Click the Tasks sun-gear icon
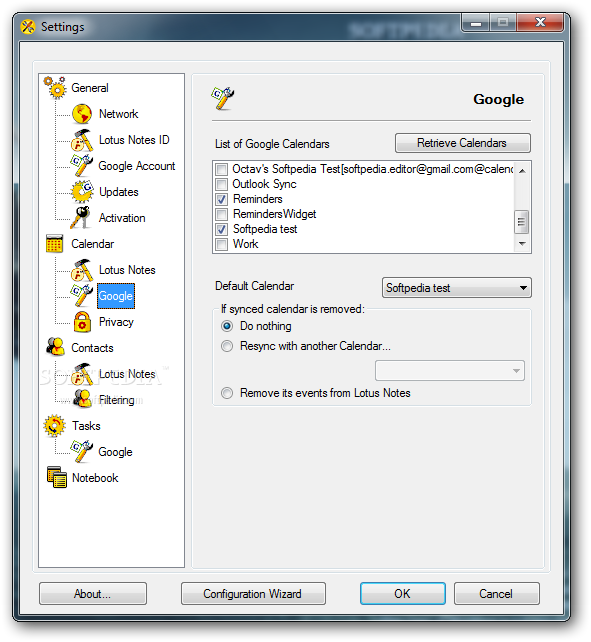Screen dimensions: 591x642 (x=54, y=425)
